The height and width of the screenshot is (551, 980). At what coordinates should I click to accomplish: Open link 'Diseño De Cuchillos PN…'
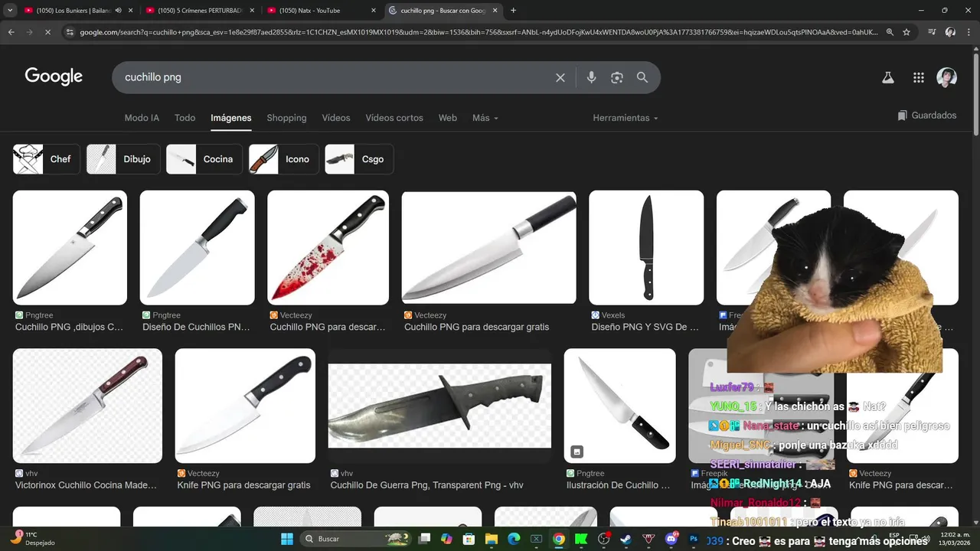[x=196, y=327]
